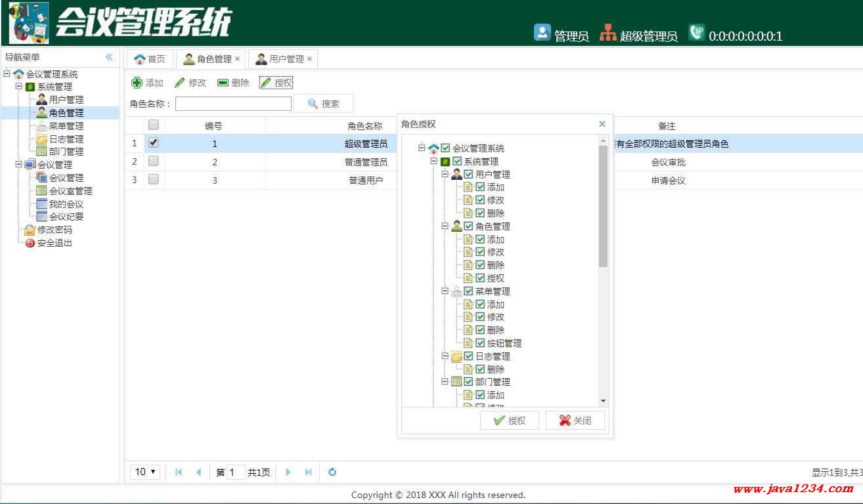The image size is (863, 504).
Task: Click the 搜索 search button
Action: click(x=323, y=104)
